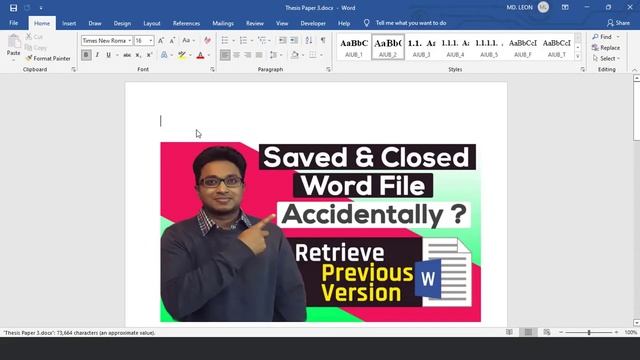640x360 pixels.
Task: Open the Change Case Aa dropdown
Action: [x=188, y=40]
